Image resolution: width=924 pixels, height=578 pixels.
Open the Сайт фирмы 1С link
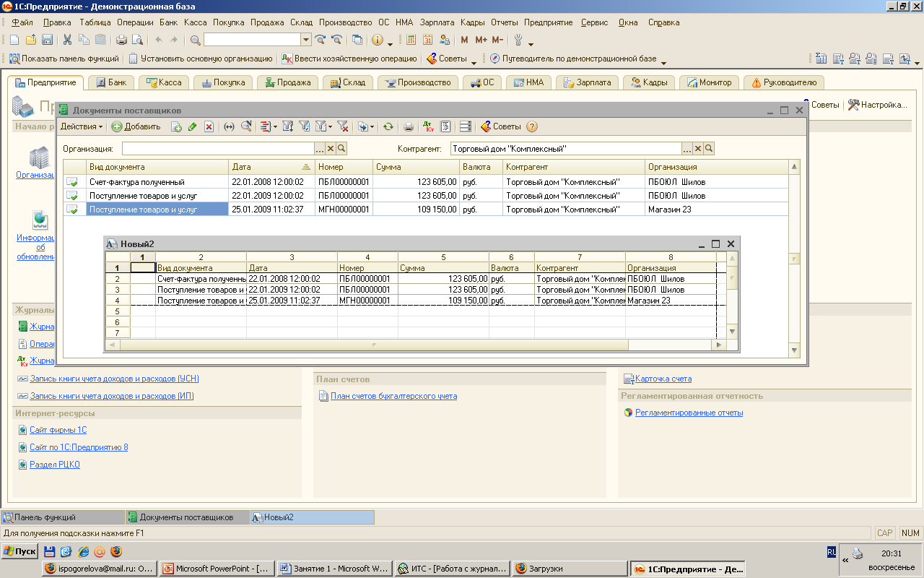click(58, 430)
